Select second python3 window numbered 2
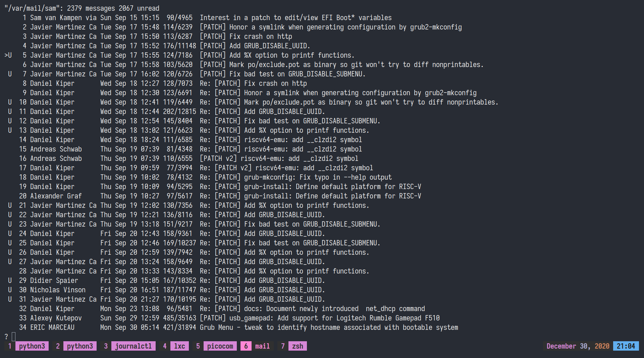Image resolution: width=644 pixels, height=358 pixels. pos(79,346)
